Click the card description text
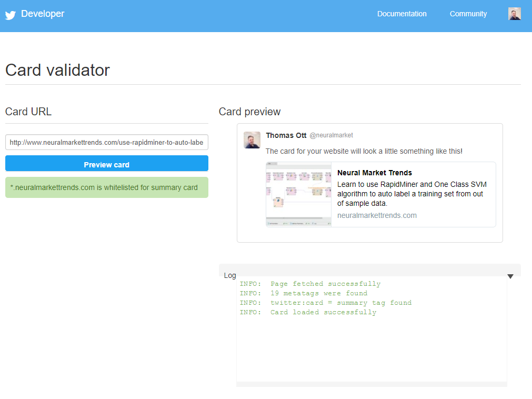The height and width of the screenshot is (399, 532). [x=412, y=194]
